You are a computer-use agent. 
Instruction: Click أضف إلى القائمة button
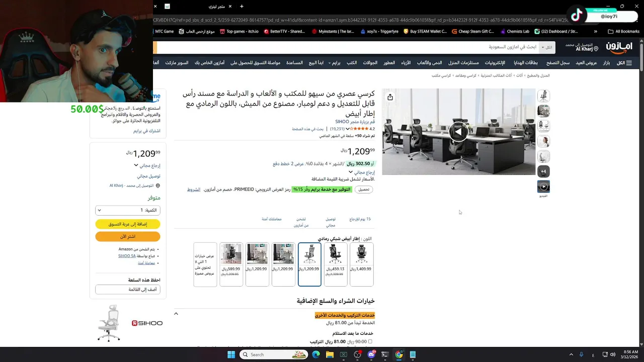tap(128, 290)
